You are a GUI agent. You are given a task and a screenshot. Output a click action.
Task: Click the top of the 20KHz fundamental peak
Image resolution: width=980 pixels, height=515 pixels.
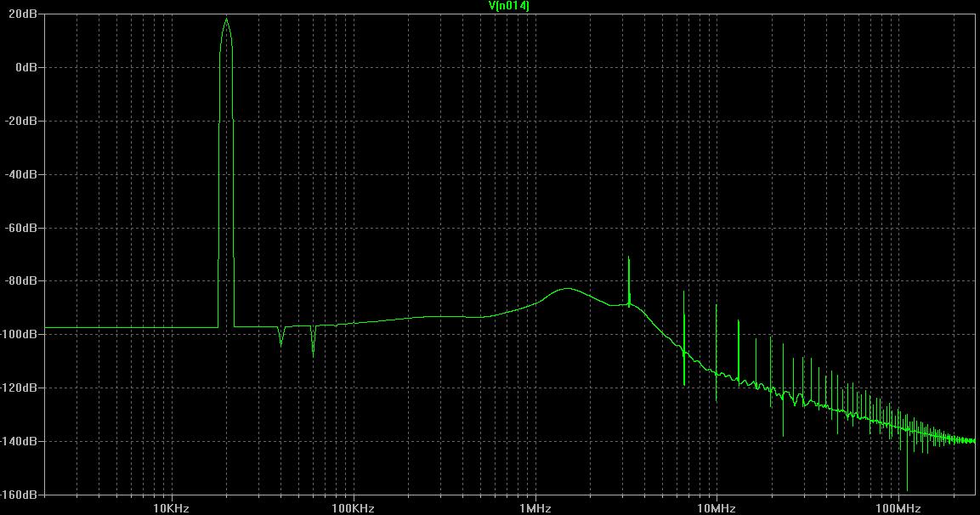[x=226, y=19]
